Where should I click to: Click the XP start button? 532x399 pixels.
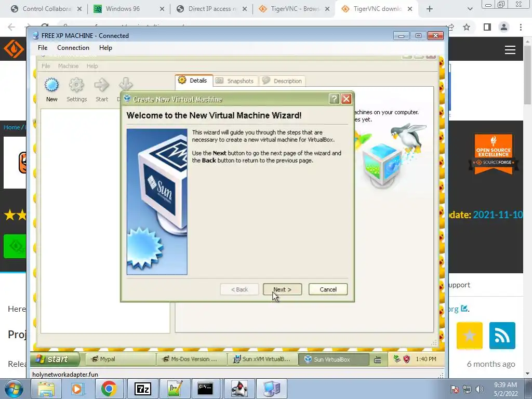[x=55, y=359]
